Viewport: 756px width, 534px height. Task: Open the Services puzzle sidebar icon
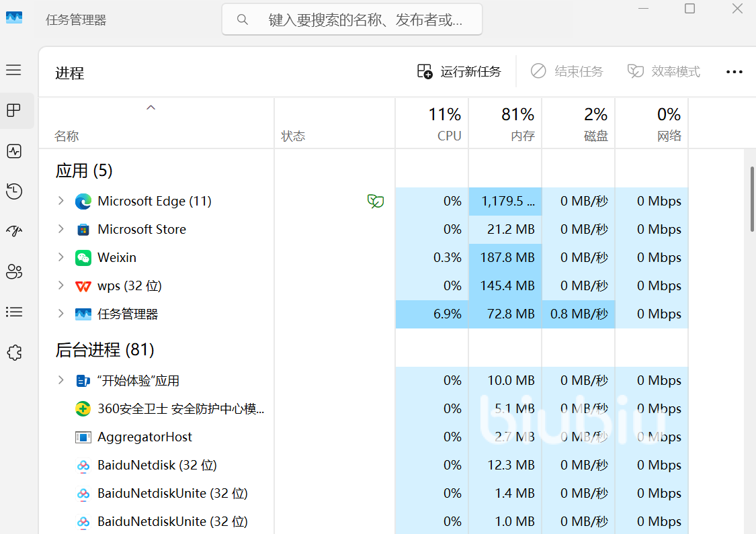[14, 353]
